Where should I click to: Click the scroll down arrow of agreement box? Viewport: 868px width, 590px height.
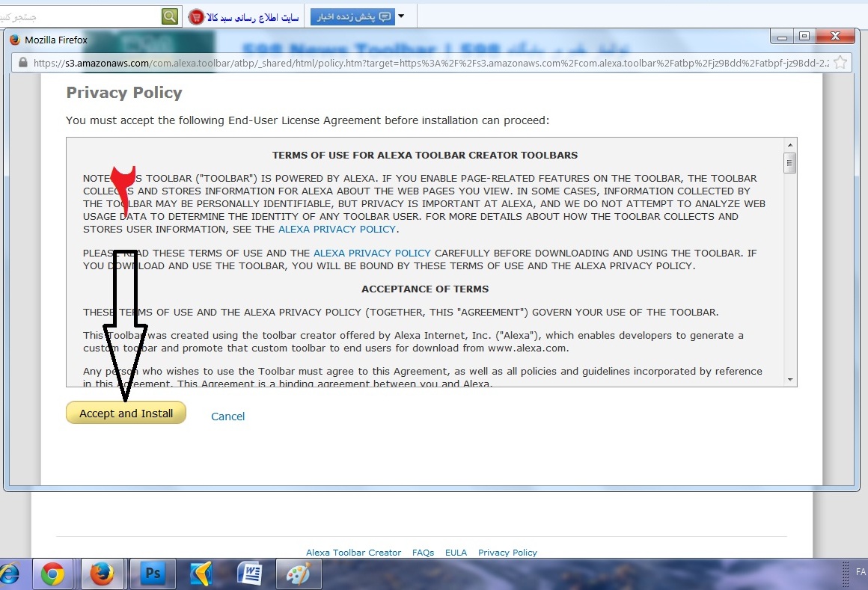(x=790, y=380)
